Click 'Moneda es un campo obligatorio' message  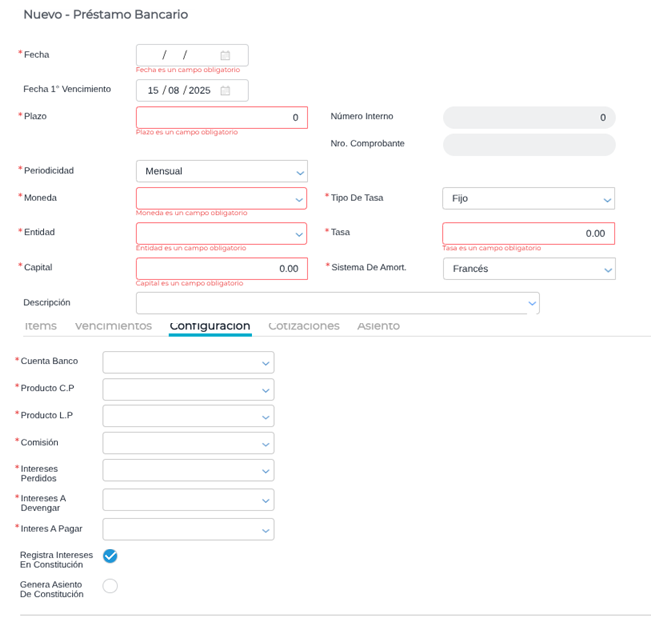191,213
